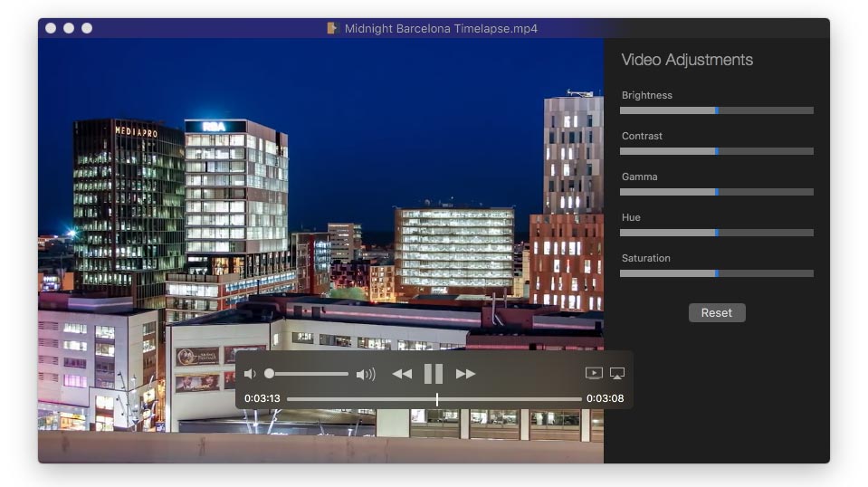868x487 pixels.
Task: Click the playback position marker on the timeline
Action: pyautogui.click(x=437, y=399)
